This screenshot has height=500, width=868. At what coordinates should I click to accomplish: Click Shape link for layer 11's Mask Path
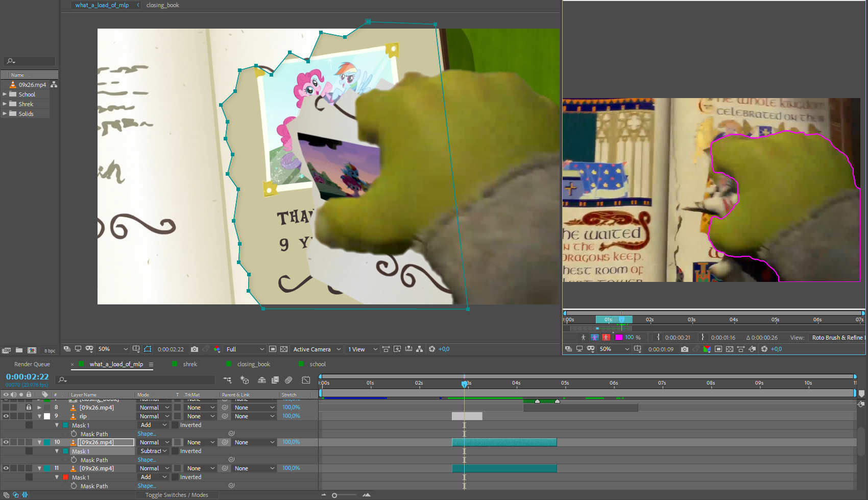click(x=147, y=486)
